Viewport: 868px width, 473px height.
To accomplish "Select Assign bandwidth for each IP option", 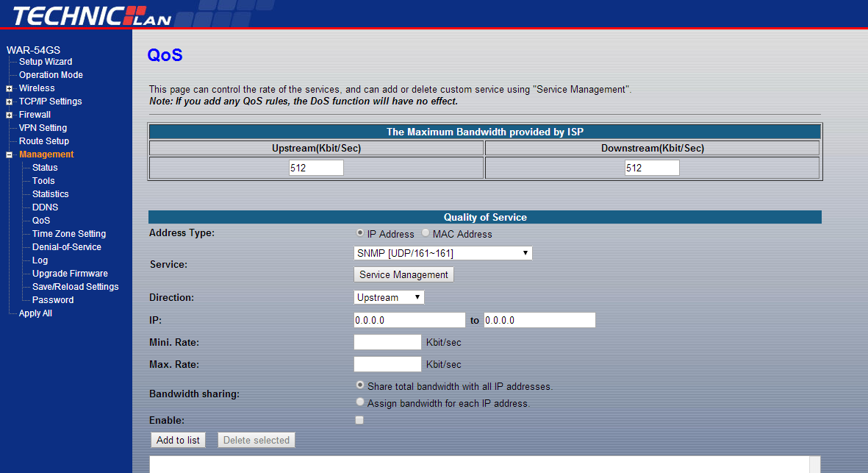I will pos(360,402).
